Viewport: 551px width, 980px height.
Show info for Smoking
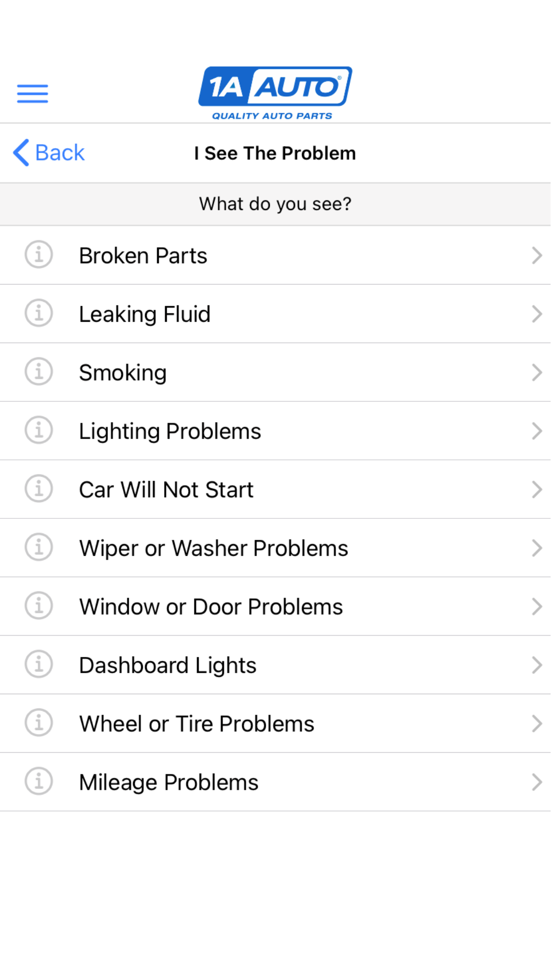tap(39, 372)
